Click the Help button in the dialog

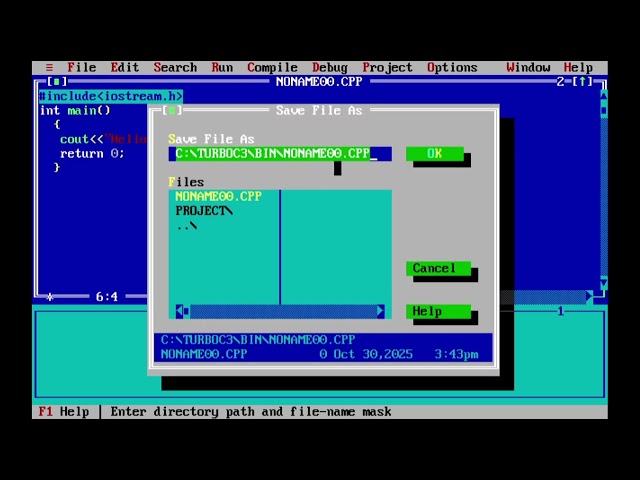(438, 311)
